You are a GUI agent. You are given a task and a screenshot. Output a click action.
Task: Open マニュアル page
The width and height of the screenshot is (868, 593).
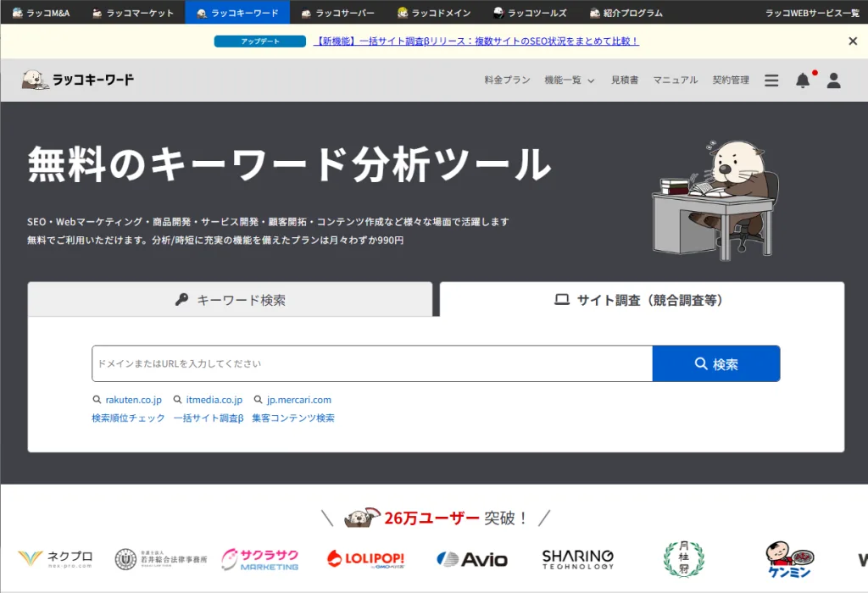(676, 80)
